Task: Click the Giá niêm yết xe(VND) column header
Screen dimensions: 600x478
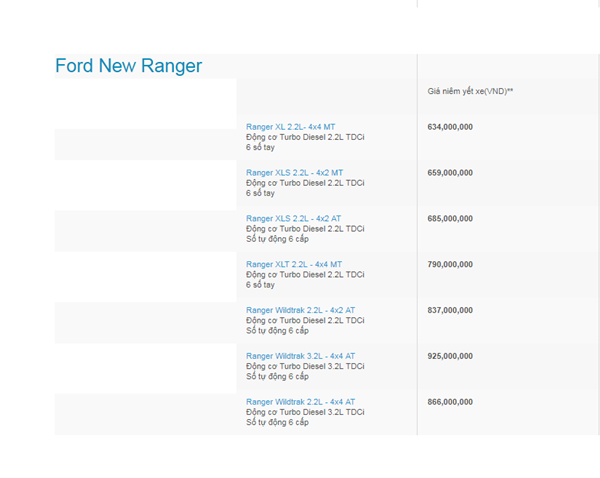Action: 470,92
